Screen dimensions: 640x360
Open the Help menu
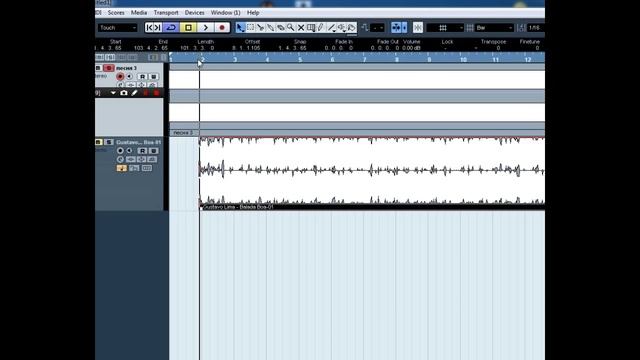[253, 13]
